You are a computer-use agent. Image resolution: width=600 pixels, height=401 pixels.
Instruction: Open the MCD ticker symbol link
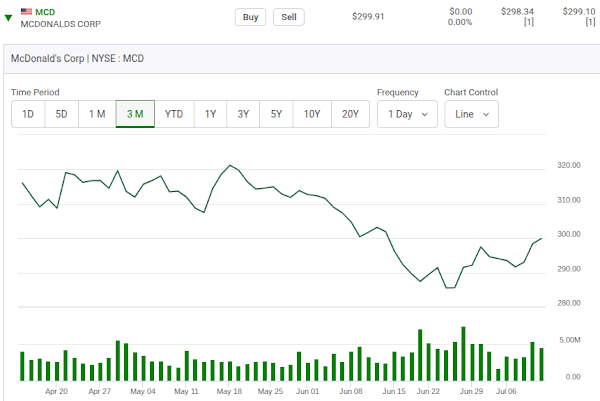coord(45,12)
